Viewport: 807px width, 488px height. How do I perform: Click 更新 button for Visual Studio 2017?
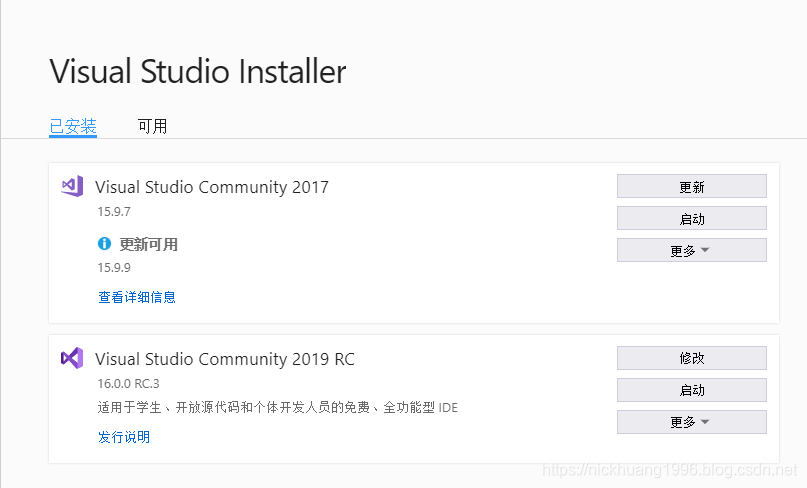(x=692, y=186)
